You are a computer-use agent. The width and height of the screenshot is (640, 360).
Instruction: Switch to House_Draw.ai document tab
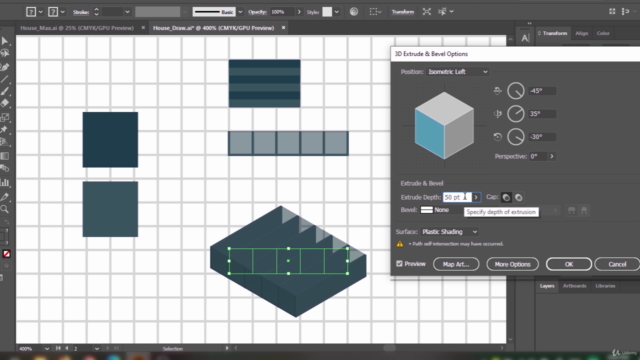(x=213, y=28)
